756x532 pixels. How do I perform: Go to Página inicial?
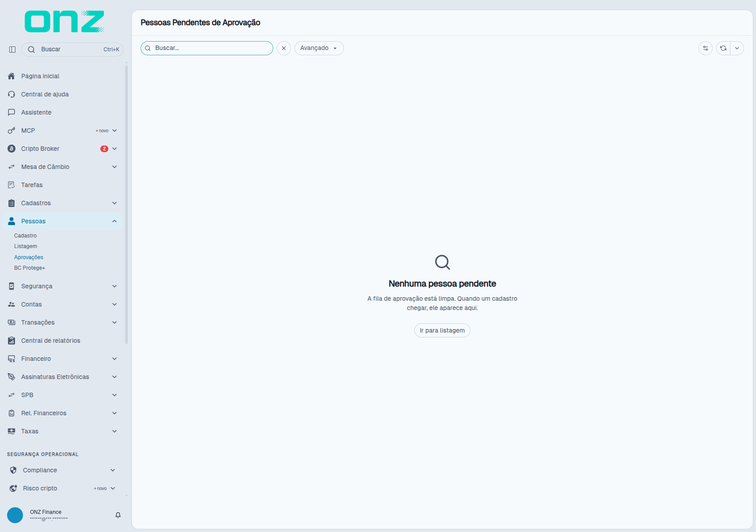tap(62, 76)
